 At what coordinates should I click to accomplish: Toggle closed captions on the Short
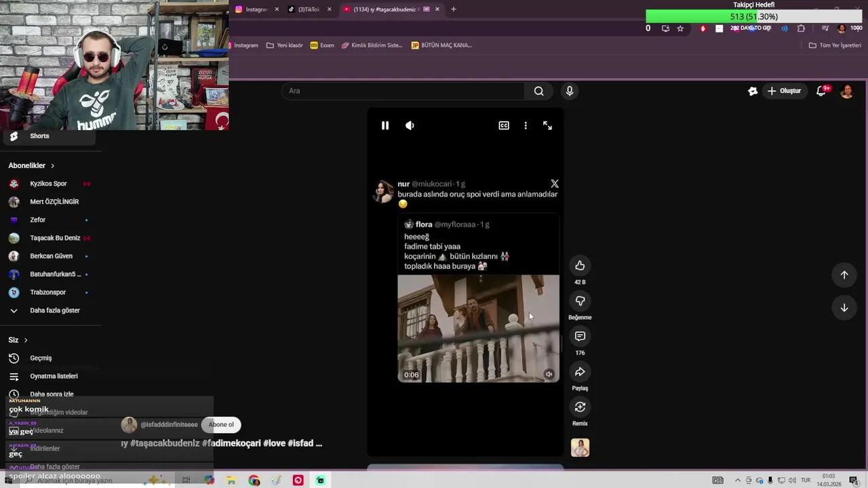point(504,125)
